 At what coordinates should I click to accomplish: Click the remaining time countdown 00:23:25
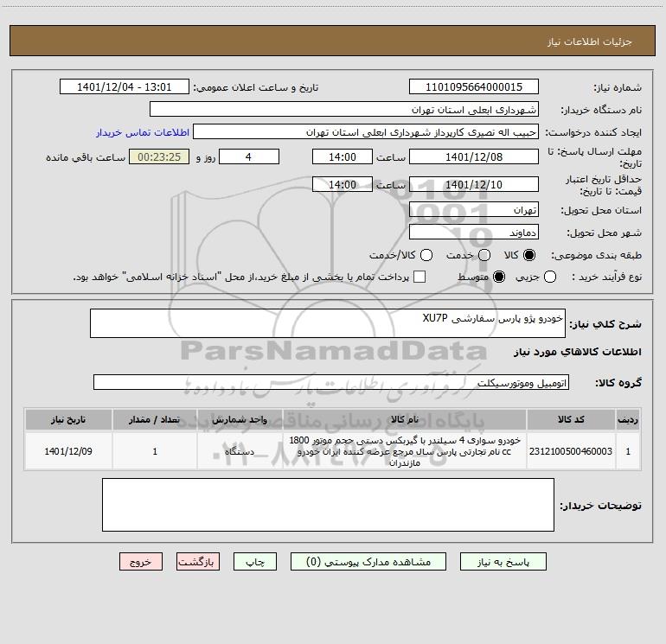tap(159, 156)
